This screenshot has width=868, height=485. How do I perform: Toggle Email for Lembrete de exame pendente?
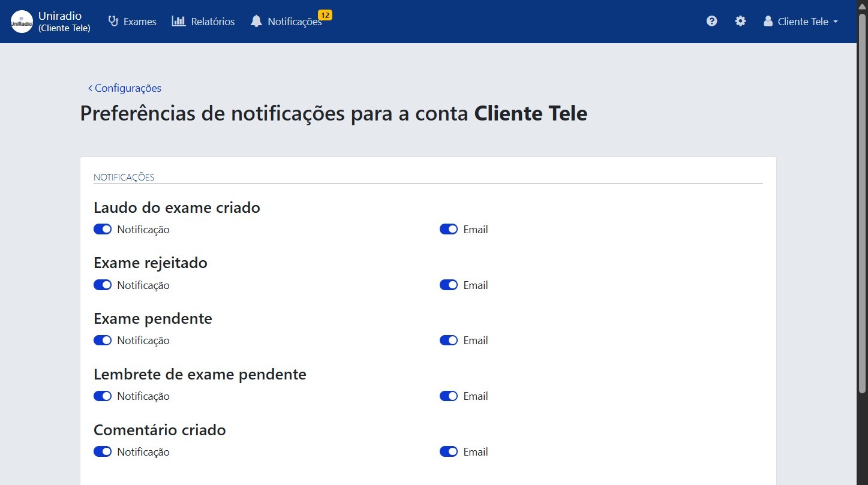[x=448, y=396]
